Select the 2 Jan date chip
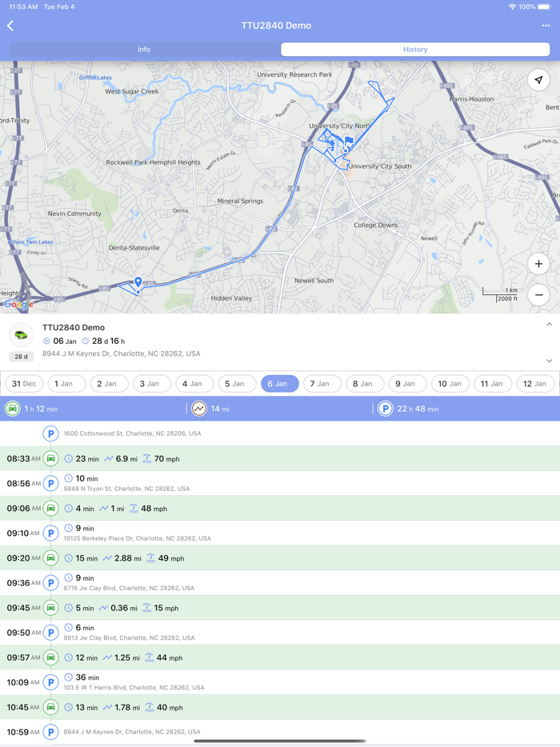The width and height of the screenshot is (560, 747). click(109, 384)
